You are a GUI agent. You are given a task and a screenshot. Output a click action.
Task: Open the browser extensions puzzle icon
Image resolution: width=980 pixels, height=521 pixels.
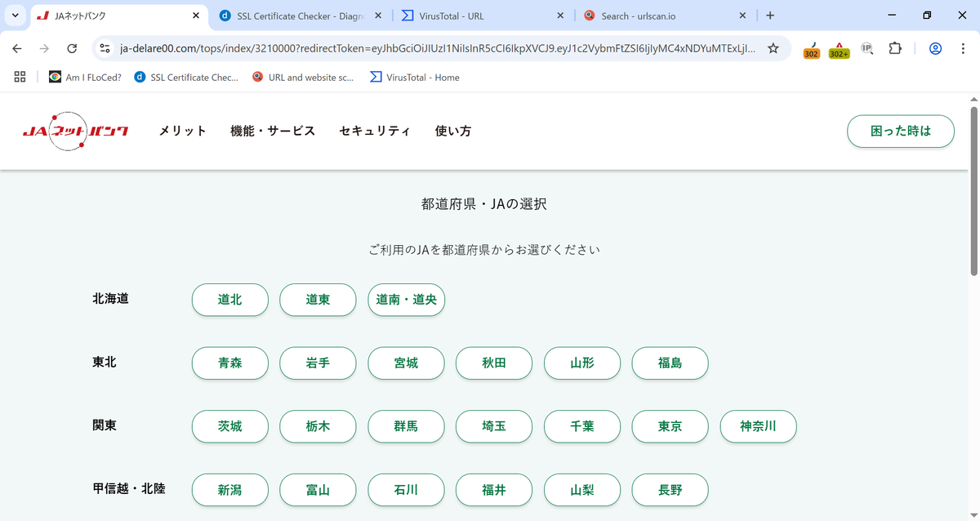(x=895, y=48)
